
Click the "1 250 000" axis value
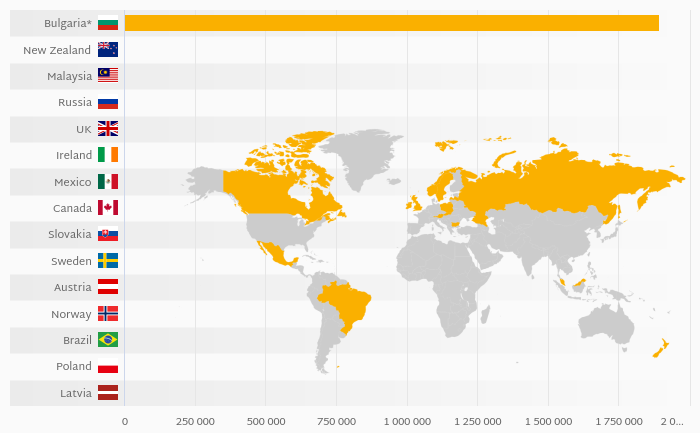pos(478,421)
